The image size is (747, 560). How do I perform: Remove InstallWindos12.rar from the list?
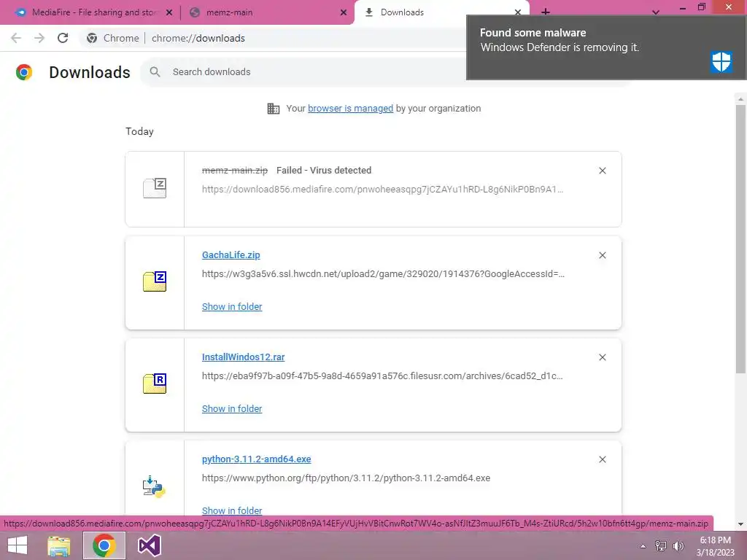[602, 357]
